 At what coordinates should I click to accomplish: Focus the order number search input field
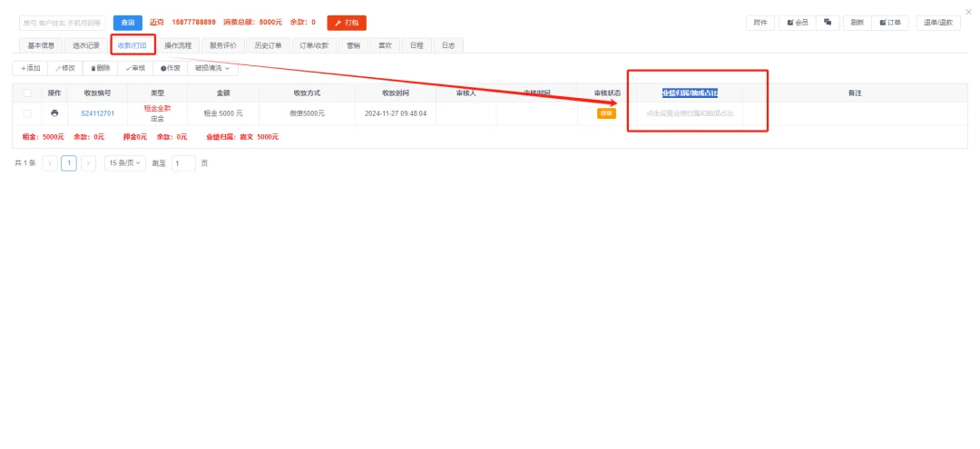[x=62, y=23]
